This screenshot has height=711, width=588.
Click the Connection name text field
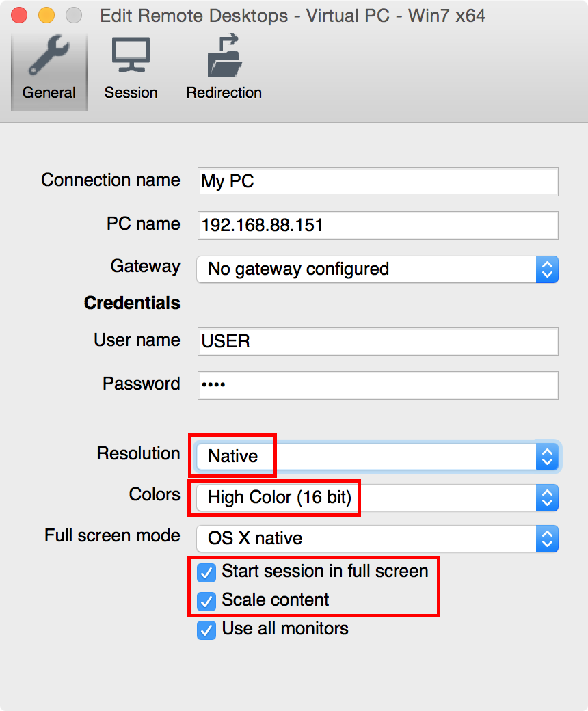(x=376, y=181)
